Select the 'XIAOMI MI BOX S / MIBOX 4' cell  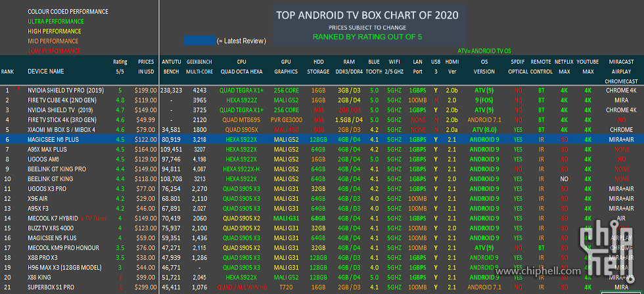tap(61, 129)
